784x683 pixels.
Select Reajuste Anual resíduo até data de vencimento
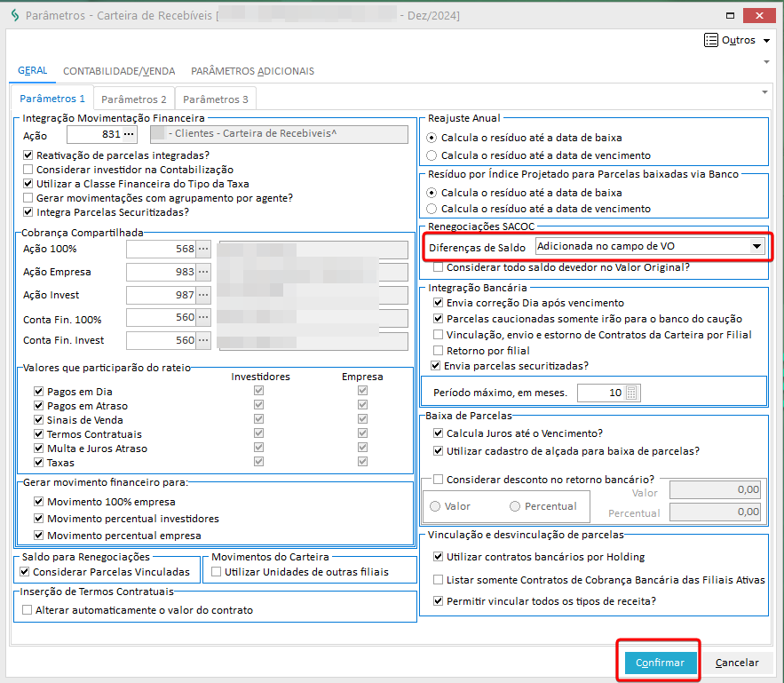(x=432, y=155)
